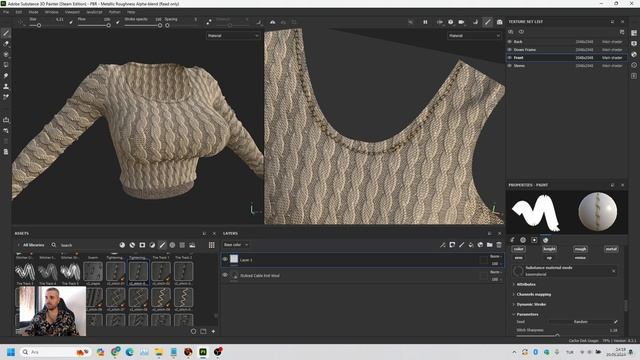
Task: Filter assets by Smart Materials icon
Action: click(x=132, y=245)
